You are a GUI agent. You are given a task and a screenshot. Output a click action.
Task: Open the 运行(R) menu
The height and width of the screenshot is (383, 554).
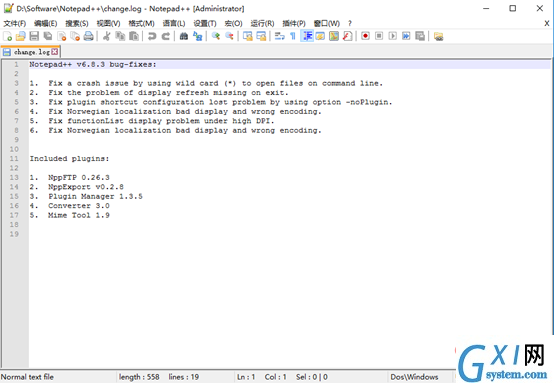coord(263,23)
